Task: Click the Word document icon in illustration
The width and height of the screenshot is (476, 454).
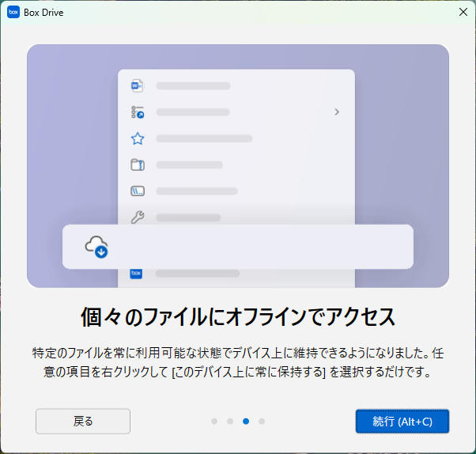Action: point(138,85)
